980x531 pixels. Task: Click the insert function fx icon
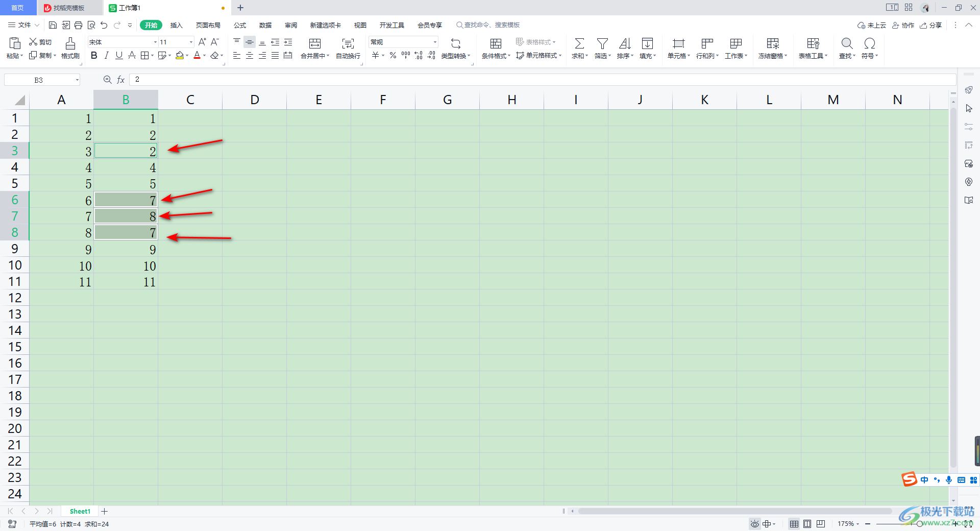click(121, 80)
